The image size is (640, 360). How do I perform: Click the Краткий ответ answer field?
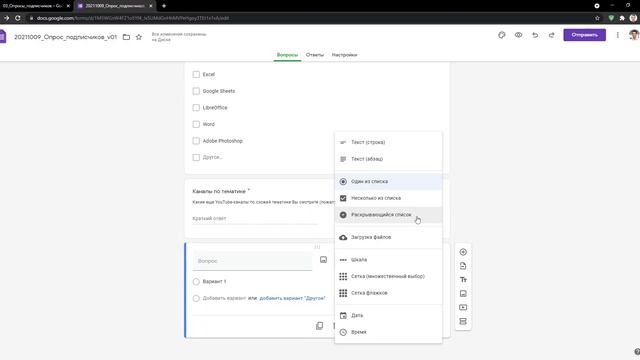tap(254, 219)
